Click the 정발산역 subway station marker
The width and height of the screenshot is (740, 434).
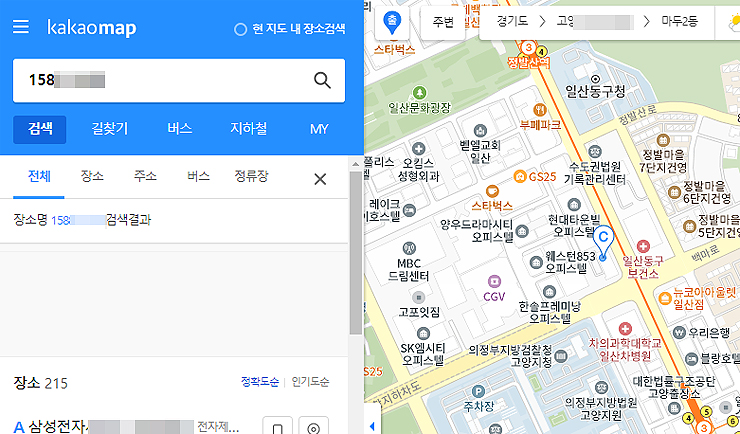coord(529,48)
